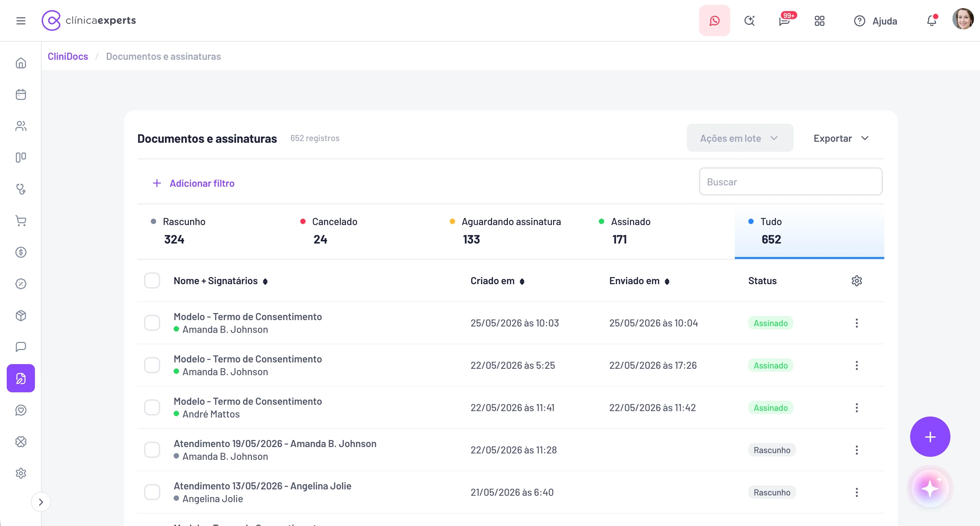Filter by Aguardando assinatura tab
Viewport: 980px width, 526px height.
coord(510,231)
